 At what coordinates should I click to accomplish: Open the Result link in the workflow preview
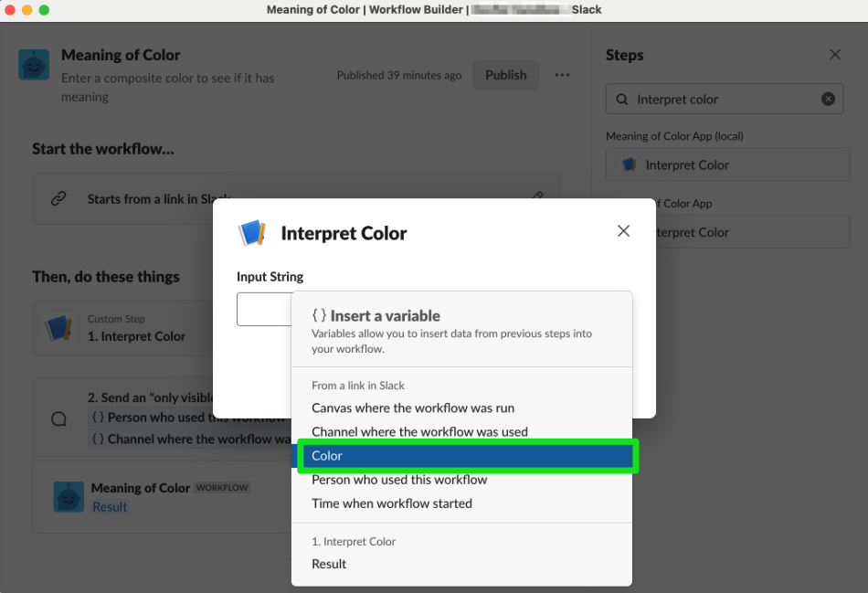click(110, 506)
